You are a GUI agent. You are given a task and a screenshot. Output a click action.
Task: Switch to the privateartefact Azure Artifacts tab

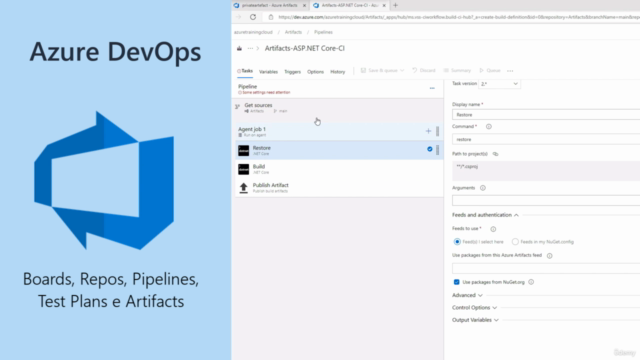pyautogui.click(x=269, y=6)
